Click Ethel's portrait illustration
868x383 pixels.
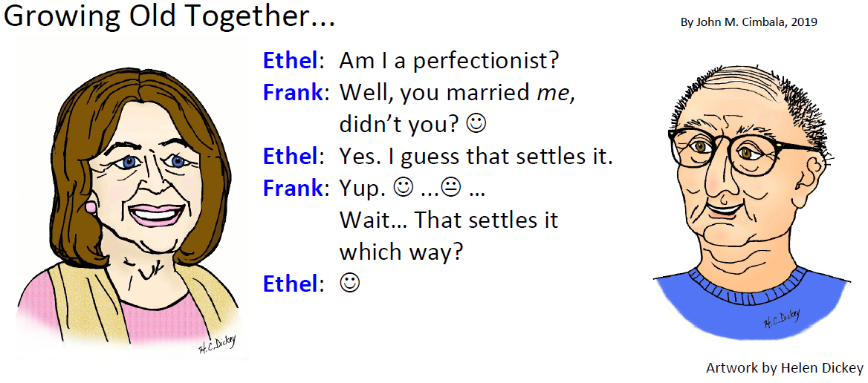click(127, 213)
